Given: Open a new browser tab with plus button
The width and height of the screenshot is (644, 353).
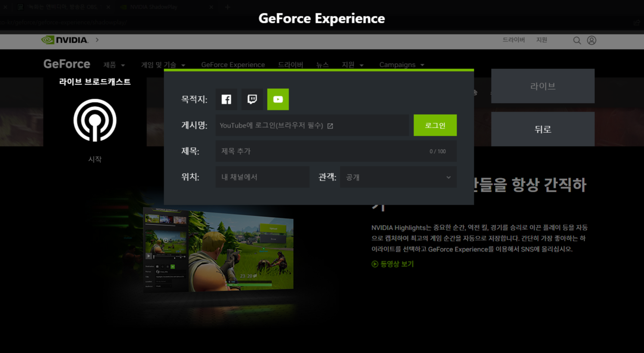Looking at the screenshot, I should click(227, 7).
